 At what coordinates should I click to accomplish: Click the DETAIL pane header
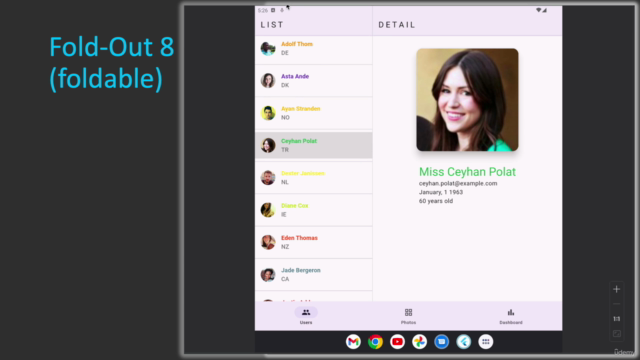point(397,25)
